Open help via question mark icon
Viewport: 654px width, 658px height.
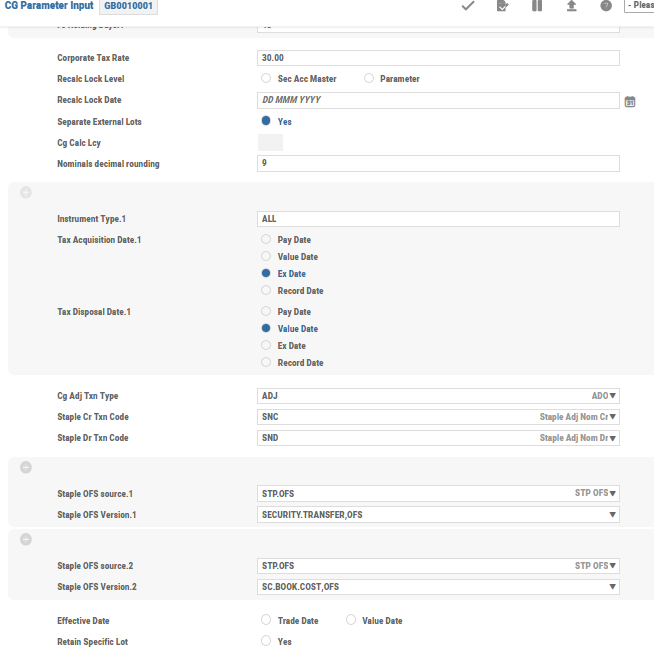(x=606, y=6)
